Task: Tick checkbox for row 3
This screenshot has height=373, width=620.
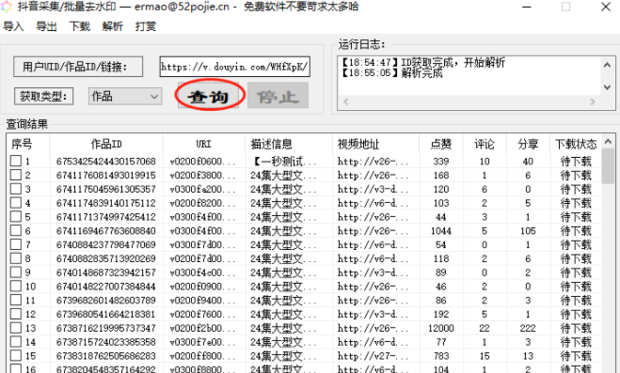Action: coord(16,189)
